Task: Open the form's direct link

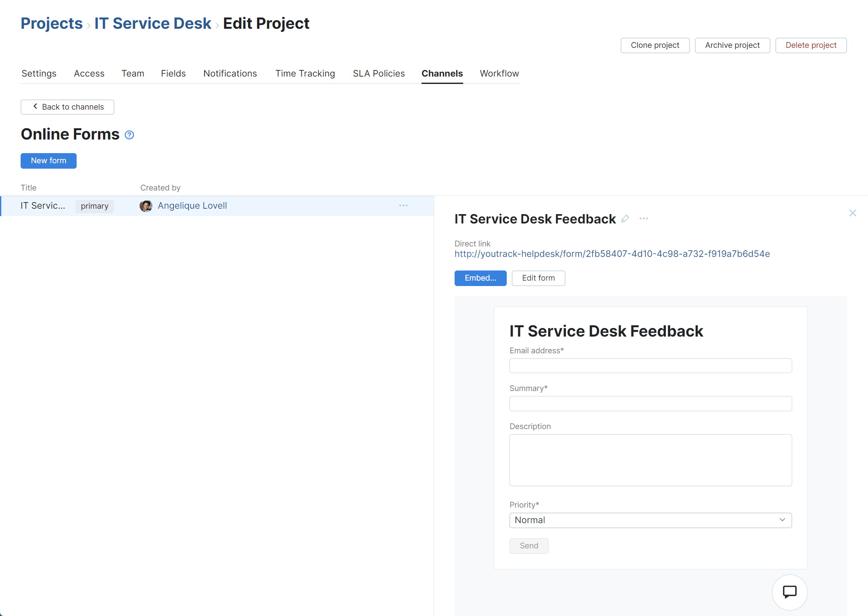Action: pos(612,253)
